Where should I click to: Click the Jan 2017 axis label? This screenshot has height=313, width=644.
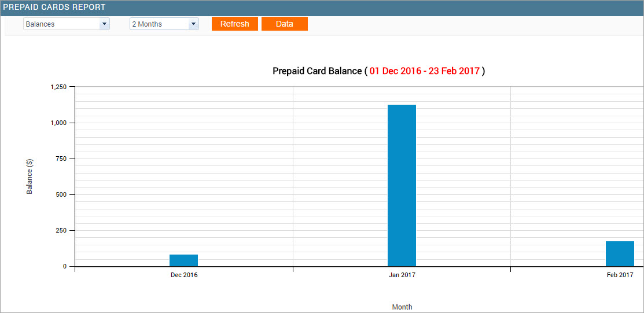tap(402, 275)
